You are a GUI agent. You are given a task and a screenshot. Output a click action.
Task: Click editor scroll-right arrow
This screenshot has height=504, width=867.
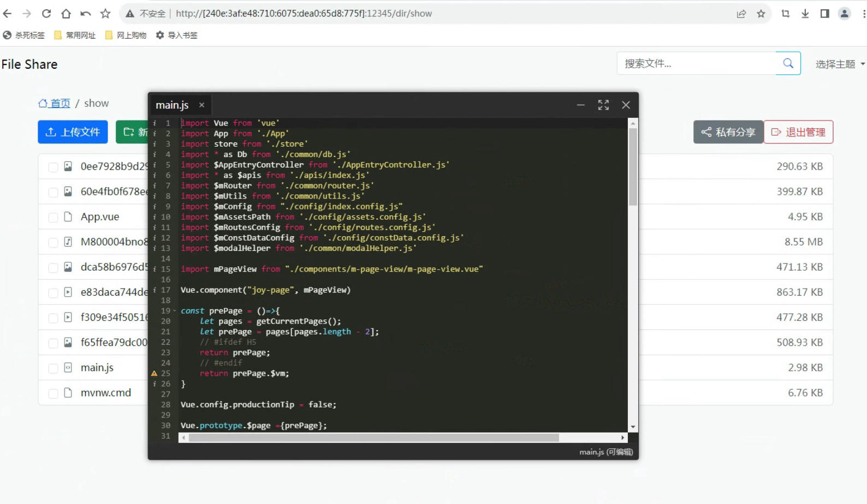622,437
